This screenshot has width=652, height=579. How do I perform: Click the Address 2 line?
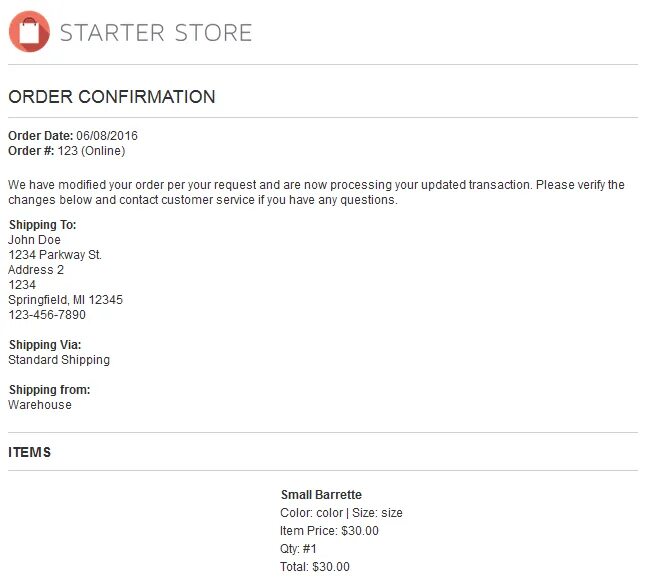36,270
